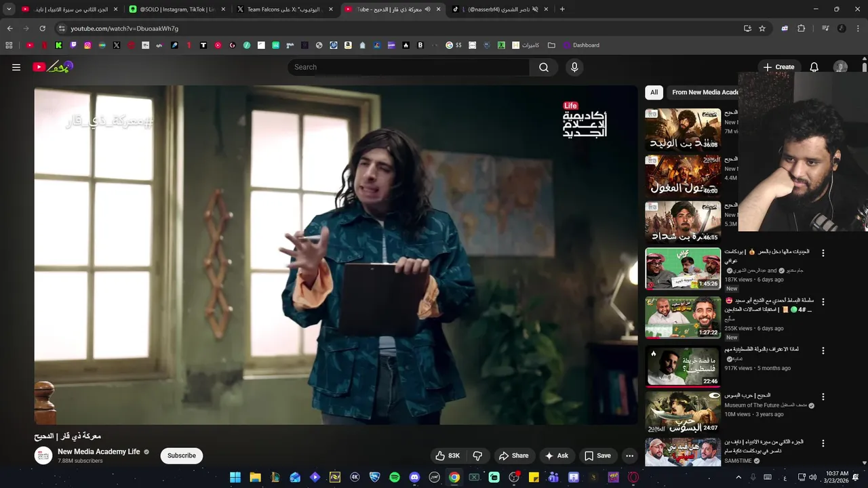
Task: Subscribe to New Media Academy Life
Action: pos(182,455)
